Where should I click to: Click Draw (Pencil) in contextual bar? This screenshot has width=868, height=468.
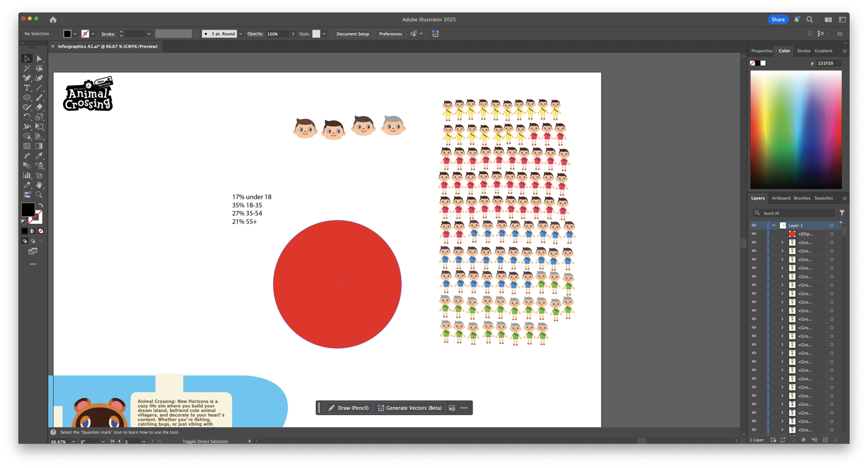(348, 408)
